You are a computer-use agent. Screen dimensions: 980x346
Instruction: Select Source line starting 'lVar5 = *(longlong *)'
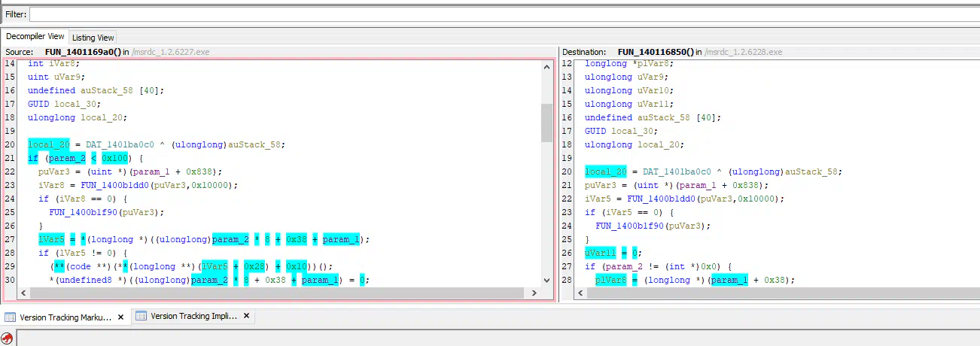[204, 239]
